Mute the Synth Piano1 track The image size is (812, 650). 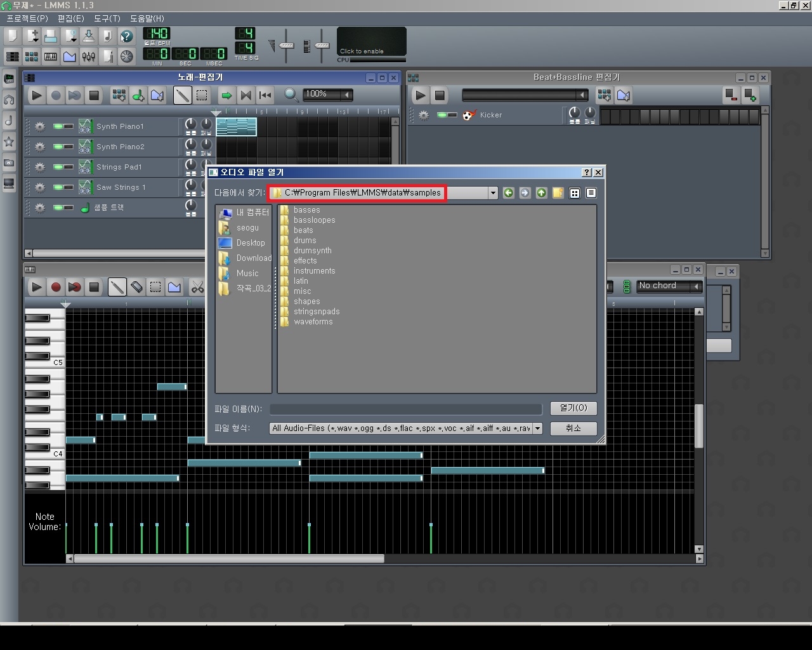point(58,126)
